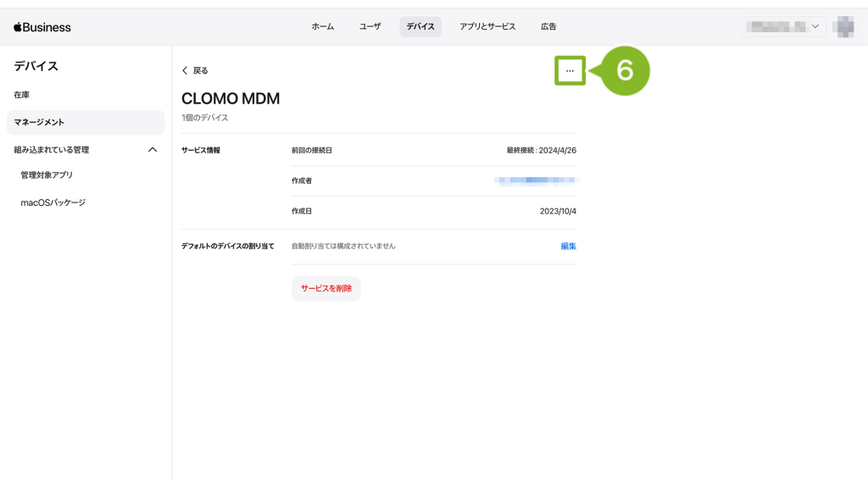Open the three-dot more options menu
The height and width of the screenshot is (488, 868).
coord(570,71)
